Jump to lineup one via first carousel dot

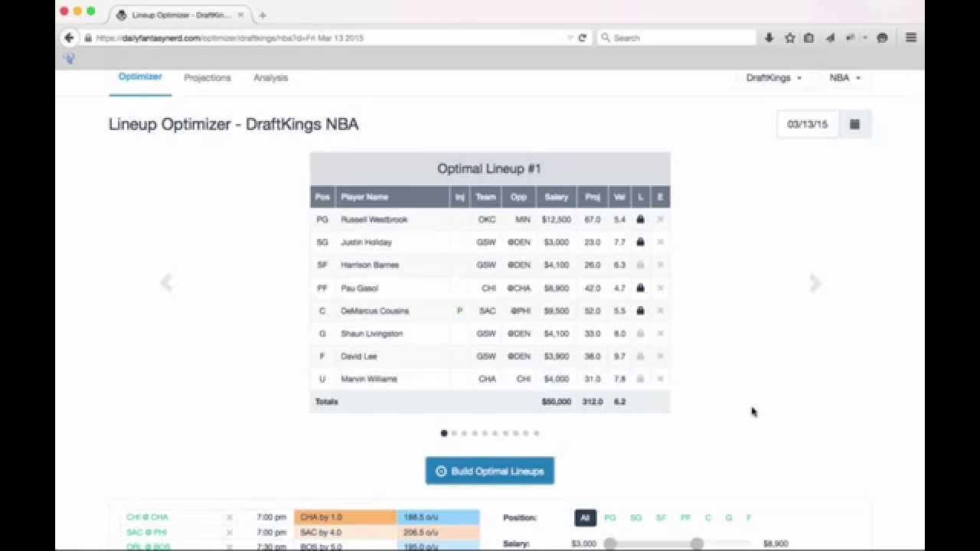click(x=444, y=433)
